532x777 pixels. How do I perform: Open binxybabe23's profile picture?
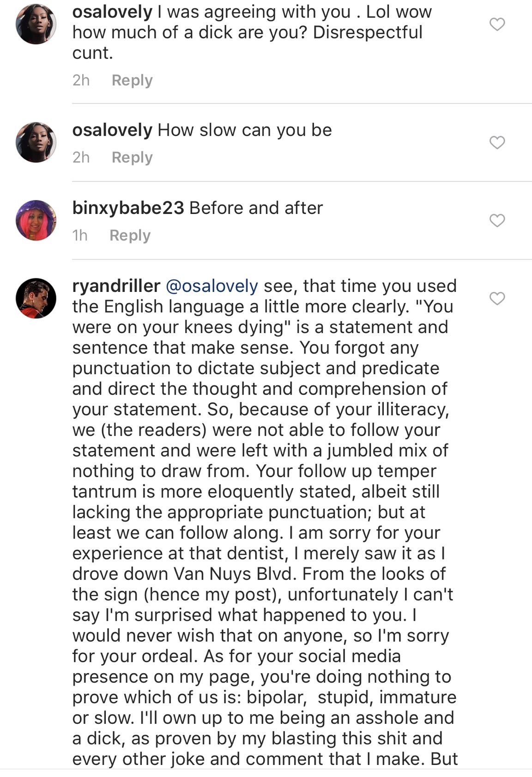[x=36, y=220]
